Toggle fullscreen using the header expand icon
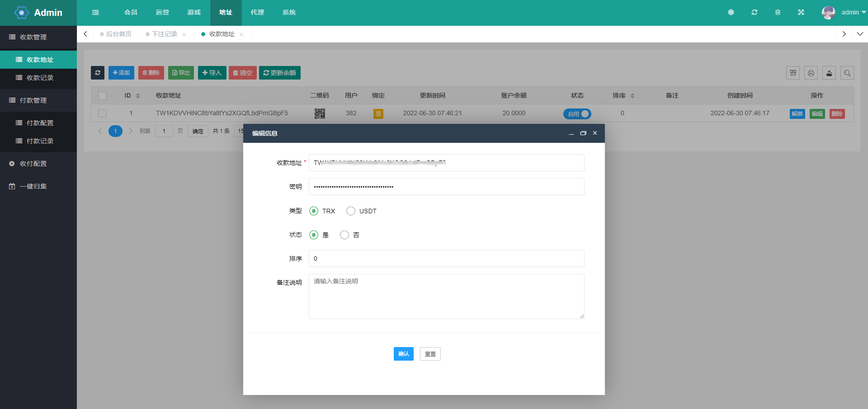The height and width of the screenshot is (409, 868). click(x=801, y=13)
